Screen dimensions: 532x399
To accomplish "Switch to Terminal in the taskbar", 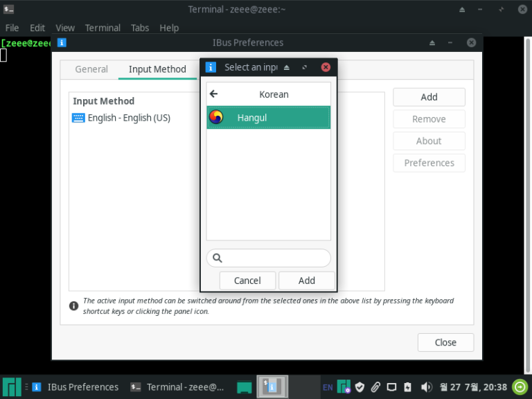I will point(177,387).
